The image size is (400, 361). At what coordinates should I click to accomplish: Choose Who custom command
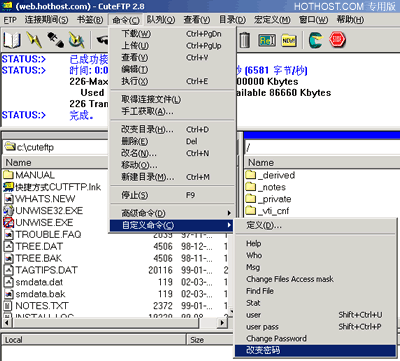[x=315, y=255]
